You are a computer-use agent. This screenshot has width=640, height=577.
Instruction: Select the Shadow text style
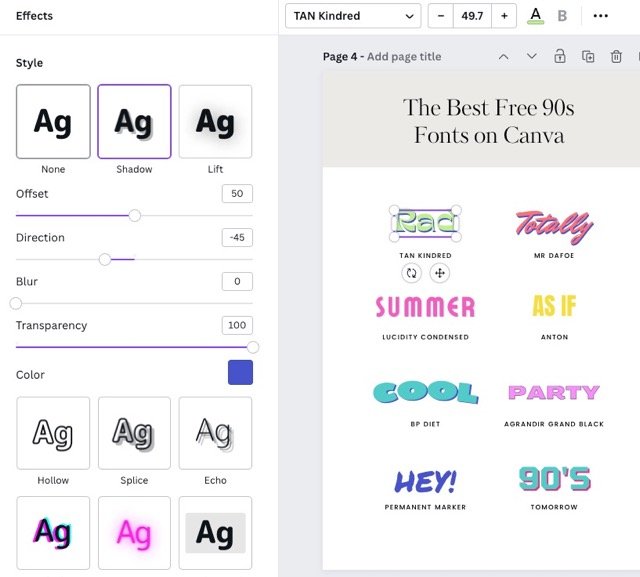point(134,122)
